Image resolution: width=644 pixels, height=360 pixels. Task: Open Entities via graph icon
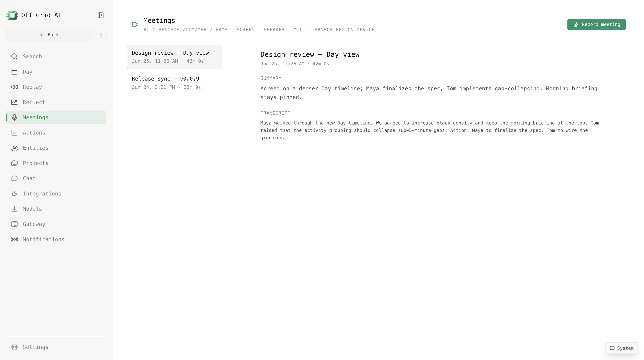[x=15, y=148]
